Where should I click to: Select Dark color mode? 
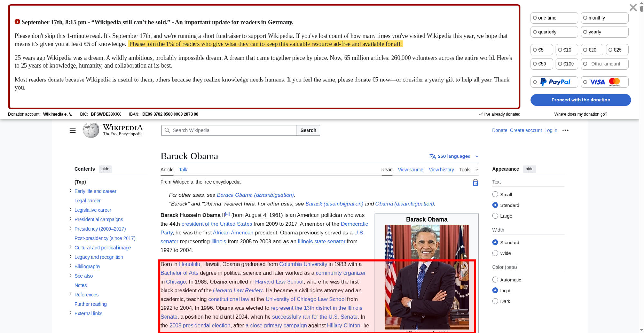(495, 301)
